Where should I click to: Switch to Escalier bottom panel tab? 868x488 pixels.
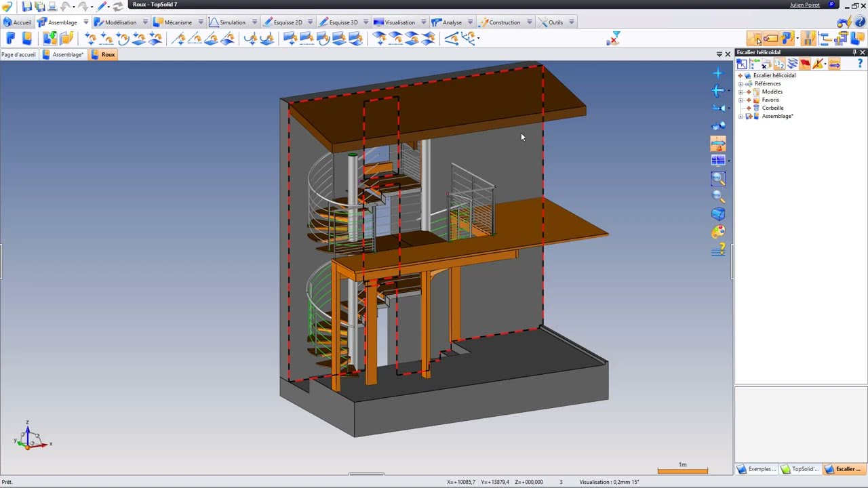pyautogui.click(x=844, y=469)
